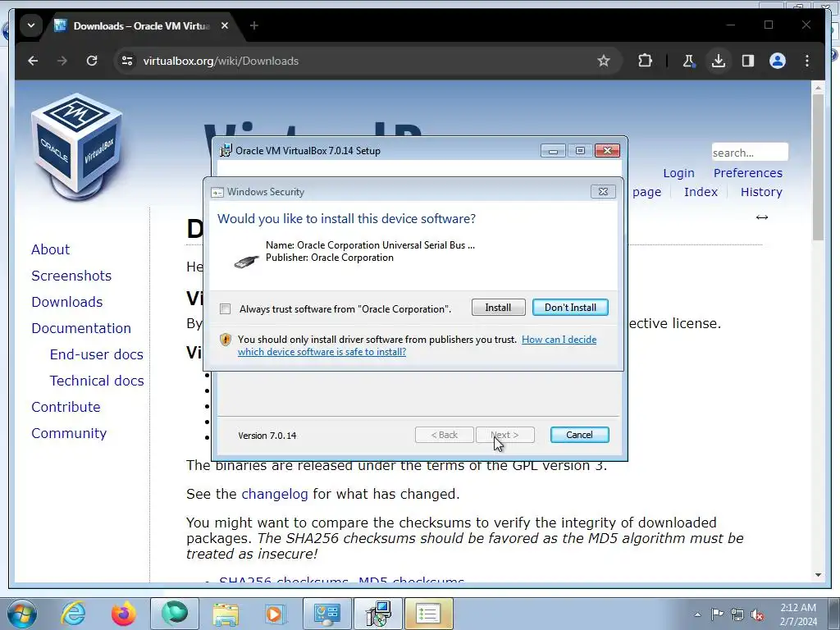Image resolution: width=840 pixels, height=630 pixels.
Task: Open the Login link
Action: 678,173
